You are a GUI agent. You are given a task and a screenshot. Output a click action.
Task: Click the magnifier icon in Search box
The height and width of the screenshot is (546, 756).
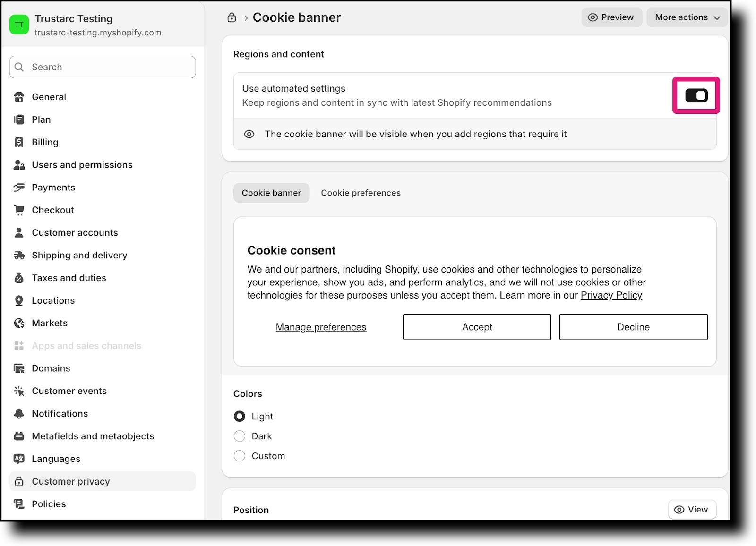point(19,67)
